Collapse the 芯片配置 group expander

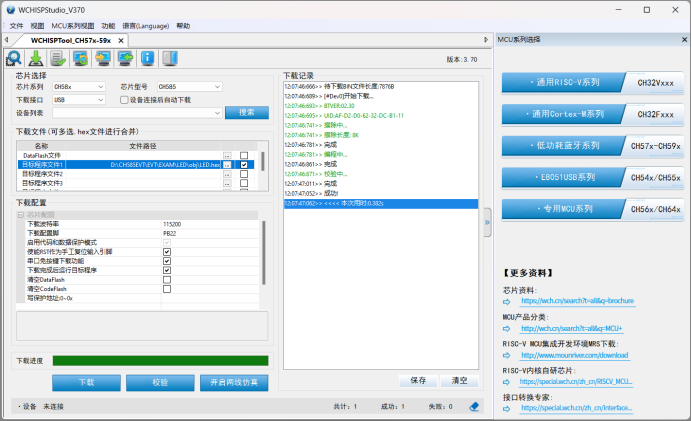coord(21,215)
